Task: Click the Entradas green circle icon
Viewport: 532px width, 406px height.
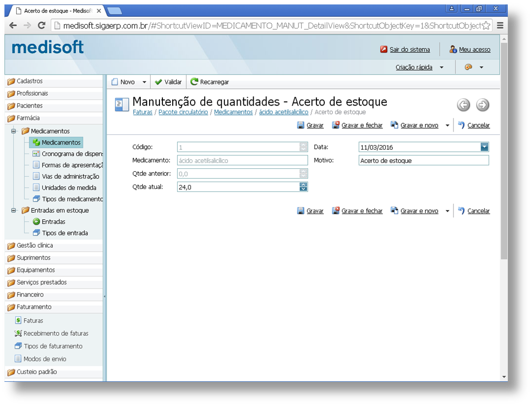Action: [37, 222]
